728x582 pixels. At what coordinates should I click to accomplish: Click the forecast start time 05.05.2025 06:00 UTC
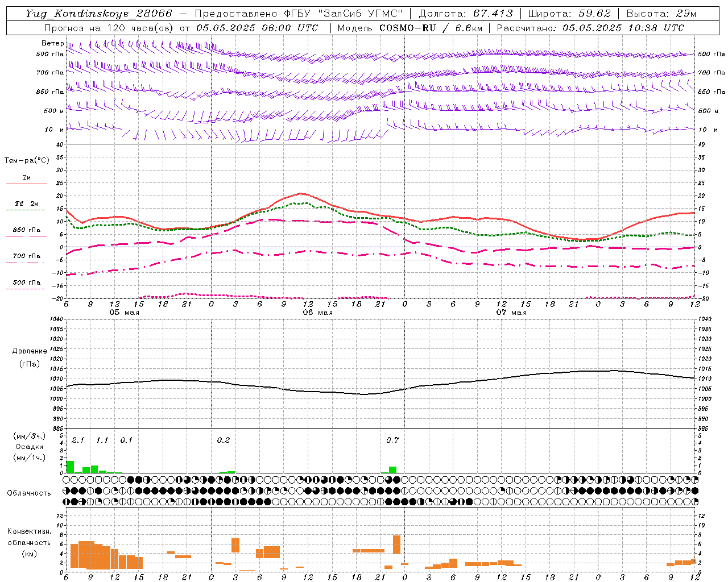click(257, 28)
